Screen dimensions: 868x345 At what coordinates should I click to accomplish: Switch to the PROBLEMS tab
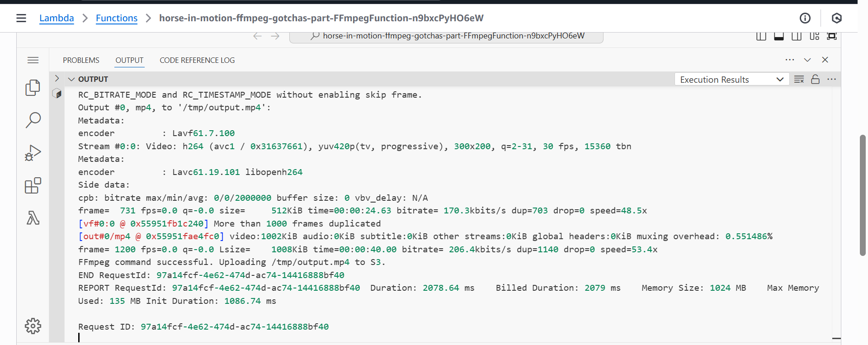click(81, 60)
